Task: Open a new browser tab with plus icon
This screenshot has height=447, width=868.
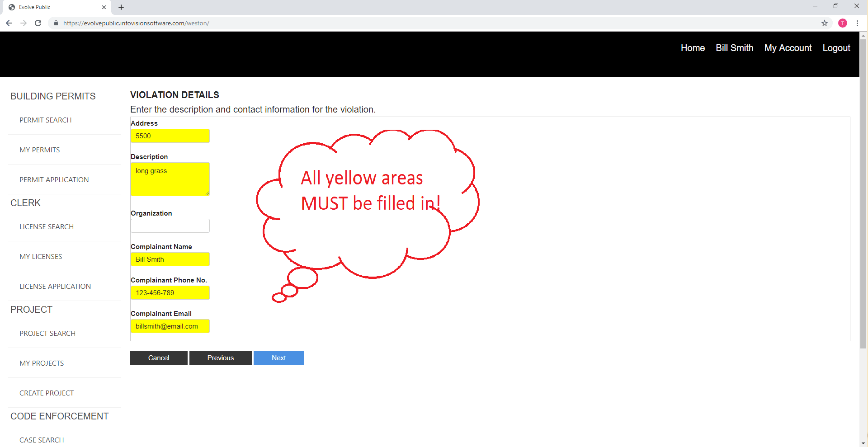Action: click(x=121, y=7)
